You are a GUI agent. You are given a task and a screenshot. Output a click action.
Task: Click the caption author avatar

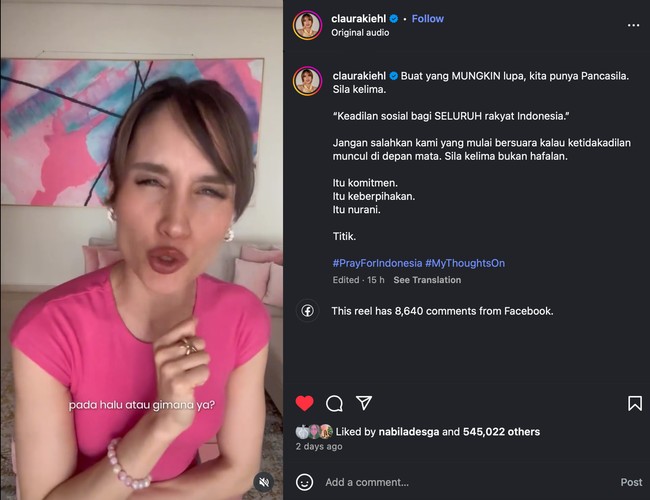(307, 81)
